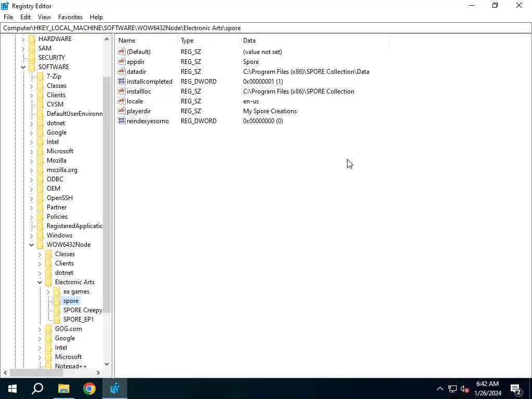
Task: Select the RegisteredApplications key
Action: (x=74, y=226)
